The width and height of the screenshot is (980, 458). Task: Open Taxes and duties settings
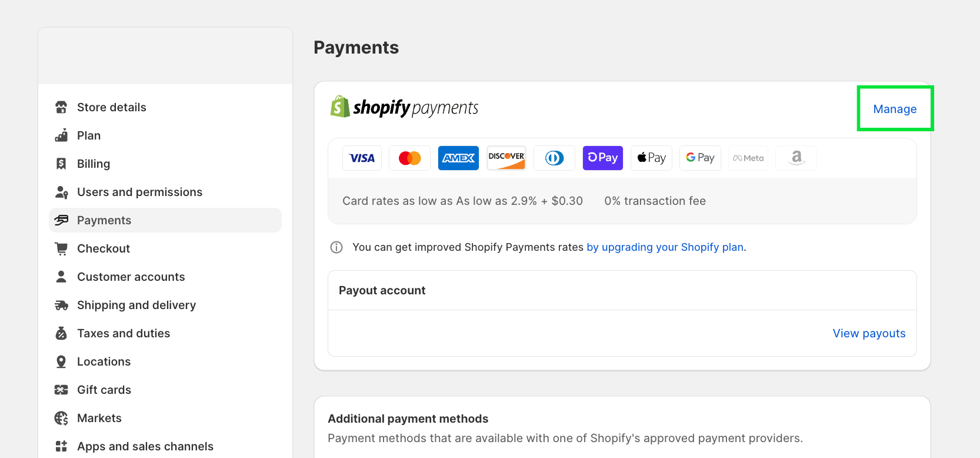tap(124, 333)
